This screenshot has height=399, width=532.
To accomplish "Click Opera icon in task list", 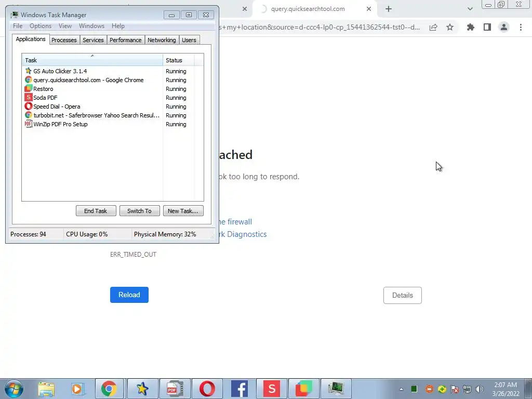I will pos(29,106).
